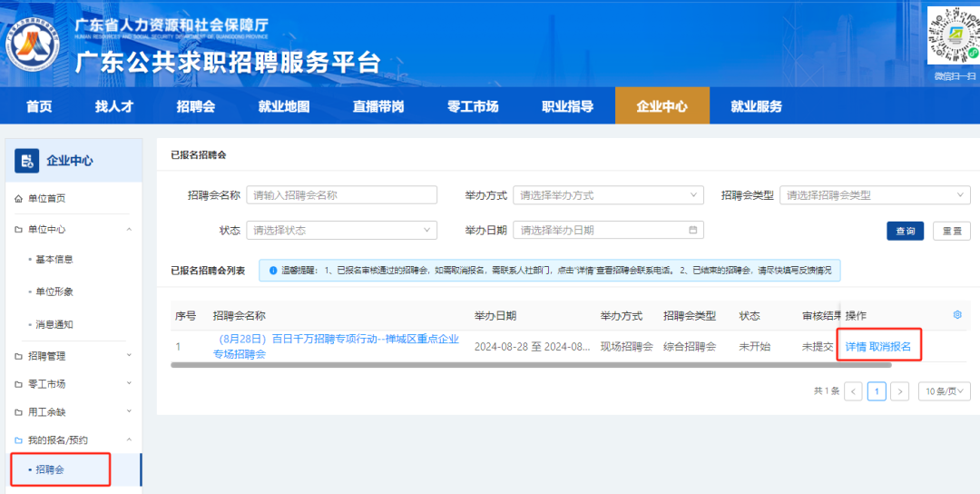
Task: Open 基本信息 in the sidebar
Action: (54, 259)
